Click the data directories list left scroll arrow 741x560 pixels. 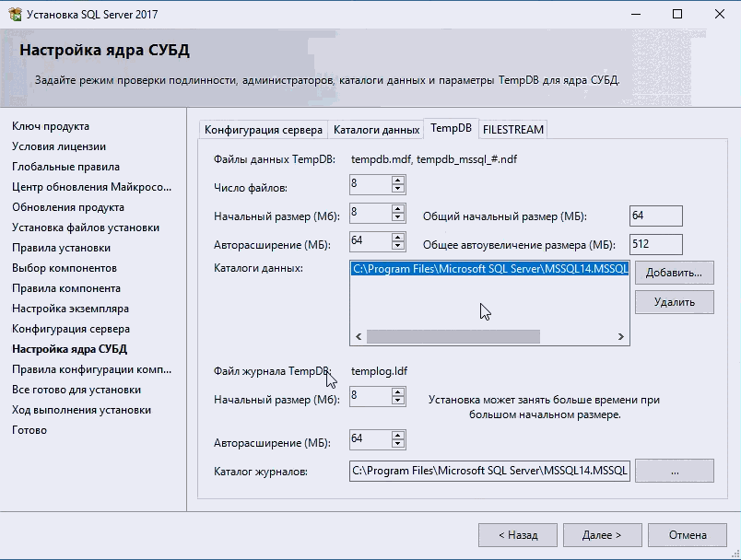pyautogui.click(x=359, y=337)
